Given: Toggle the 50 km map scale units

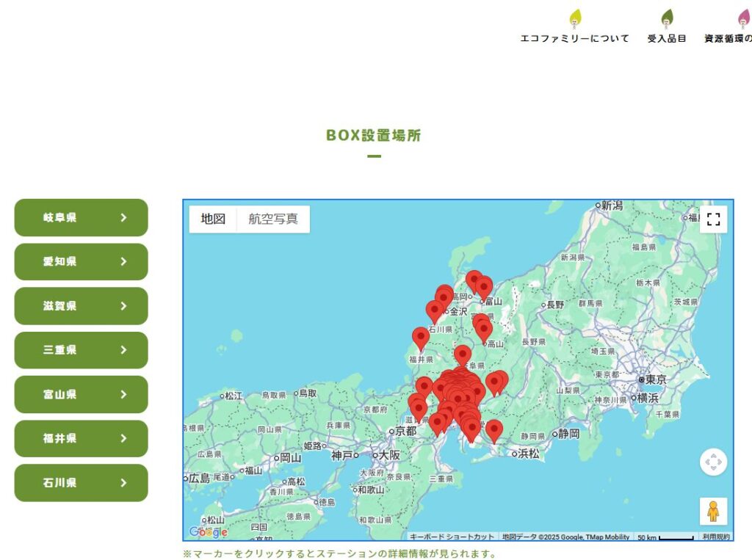Looking at the screenshot, I should coord(665,537).
